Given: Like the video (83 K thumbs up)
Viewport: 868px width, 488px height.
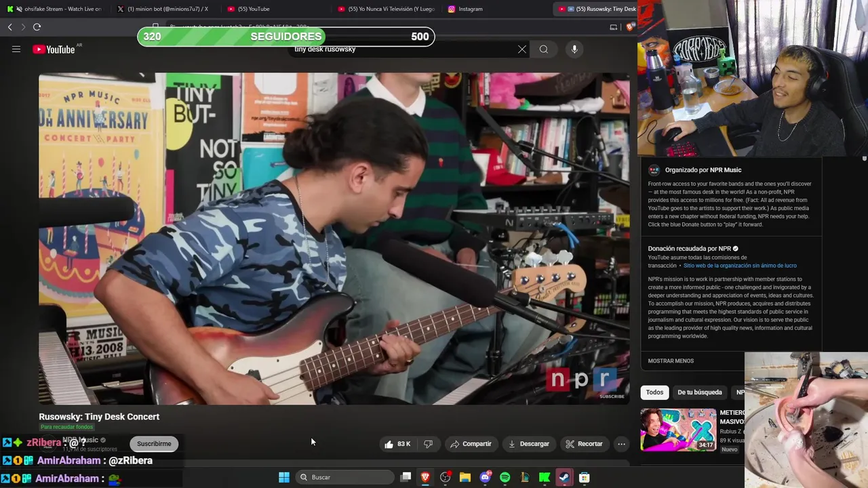Looking at the screenshot, I should coord(397,444).
